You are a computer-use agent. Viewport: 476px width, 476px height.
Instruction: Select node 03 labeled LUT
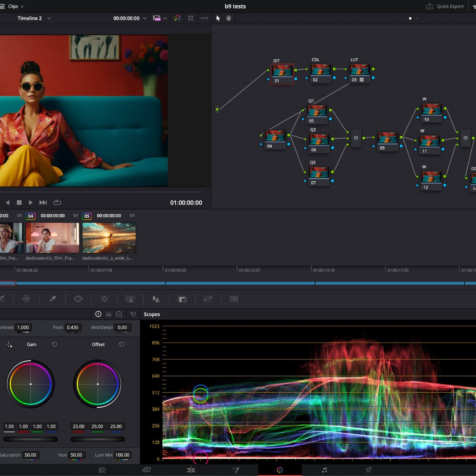click(x=360, y=73)
